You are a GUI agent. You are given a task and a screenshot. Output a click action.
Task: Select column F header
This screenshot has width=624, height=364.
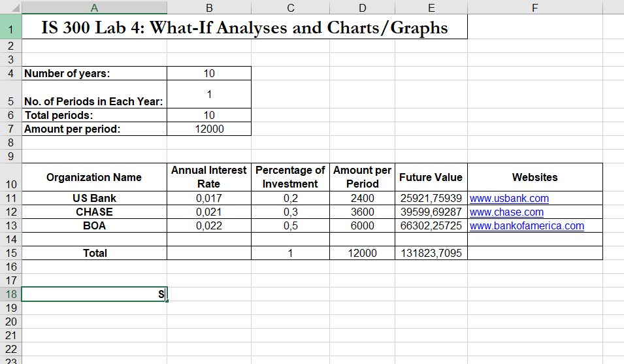point(535,8)
